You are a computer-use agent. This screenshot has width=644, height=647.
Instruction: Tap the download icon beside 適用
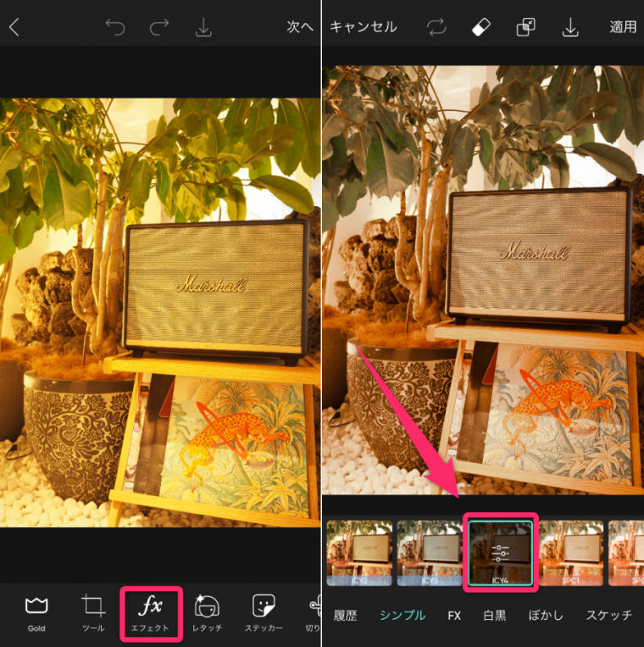569,27
